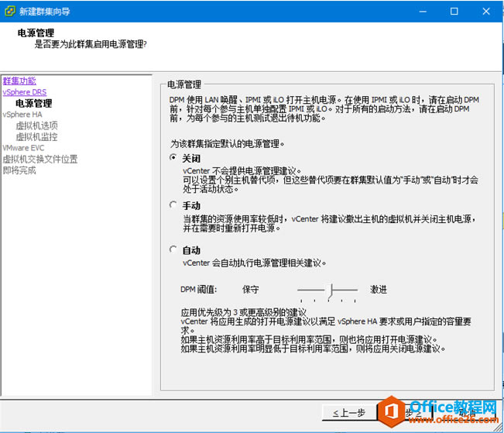Select the 自动 power management radio button

coord(173,249)
